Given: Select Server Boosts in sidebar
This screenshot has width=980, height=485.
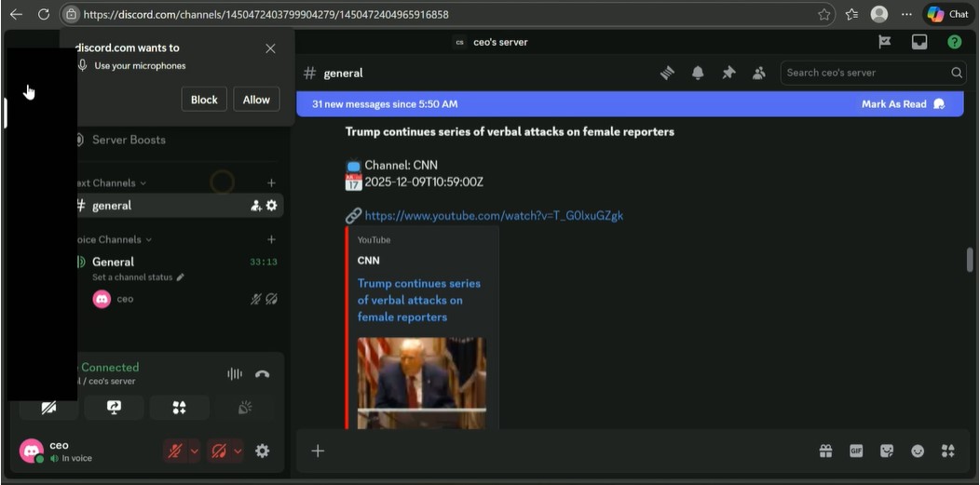Looking at the screenshot, I should coord(129,140).
